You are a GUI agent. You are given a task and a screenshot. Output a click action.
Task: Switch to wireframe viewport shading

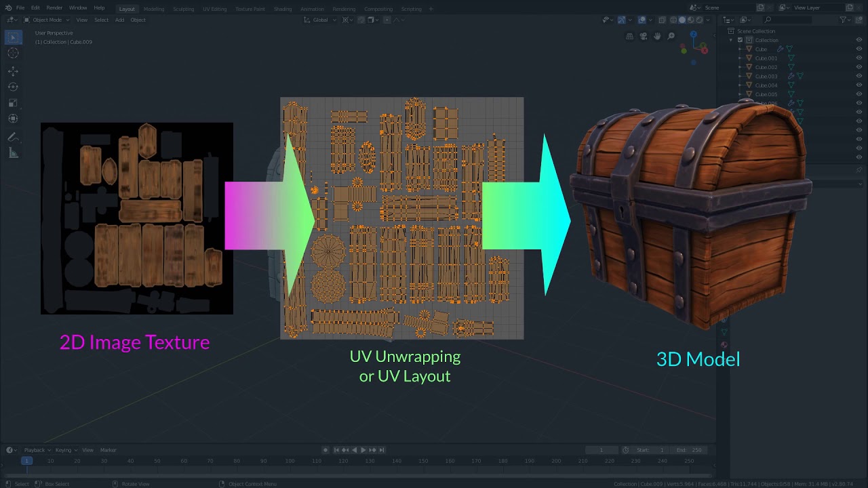pyautogui.click(x=673, y=20)
